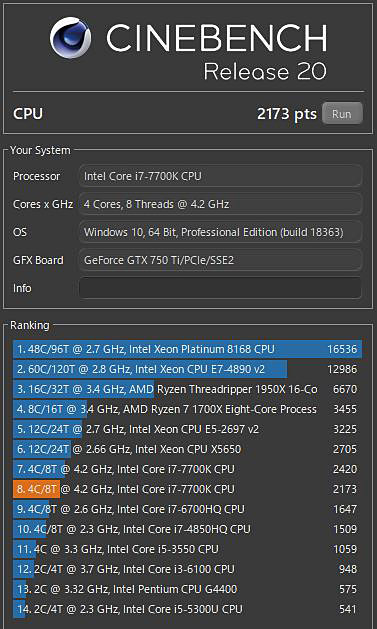This screenshot has width=377, height=629.
Task: Select the Core i5-3550 ranking row
Action: click(x=187, y=549)
